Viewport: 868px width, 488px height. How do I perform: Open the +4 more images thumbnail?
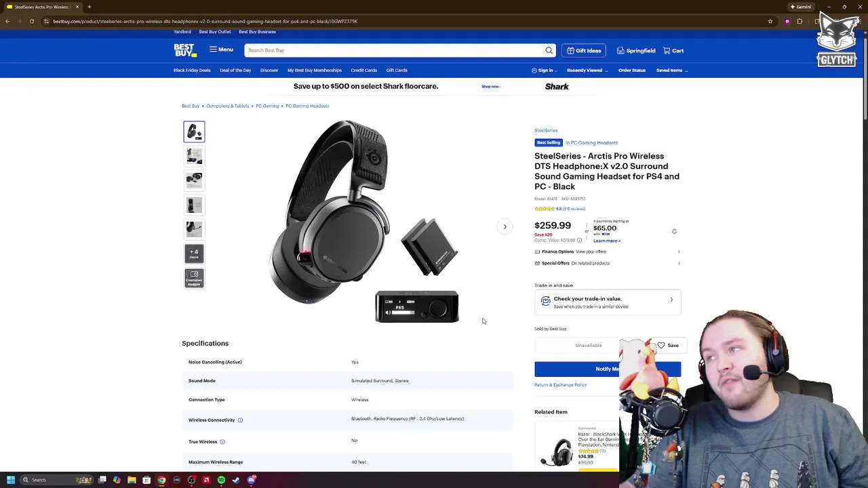(194, 253)
